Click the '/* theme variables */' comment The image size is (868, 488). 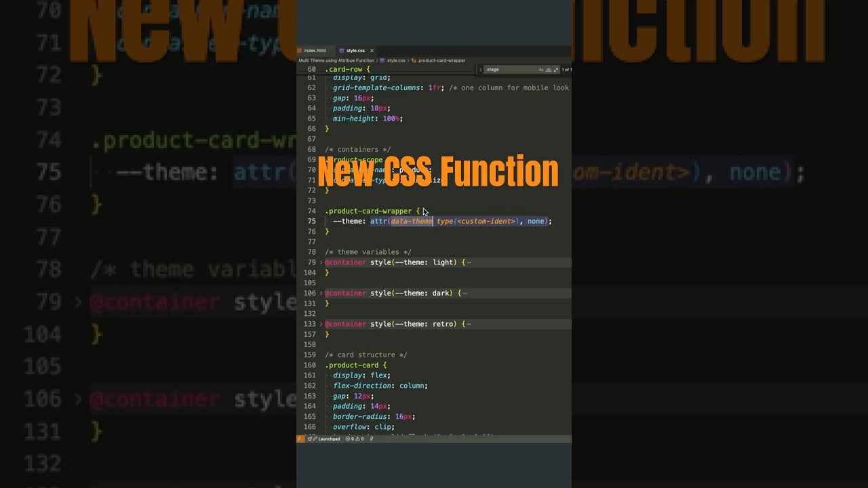[368, 252]
